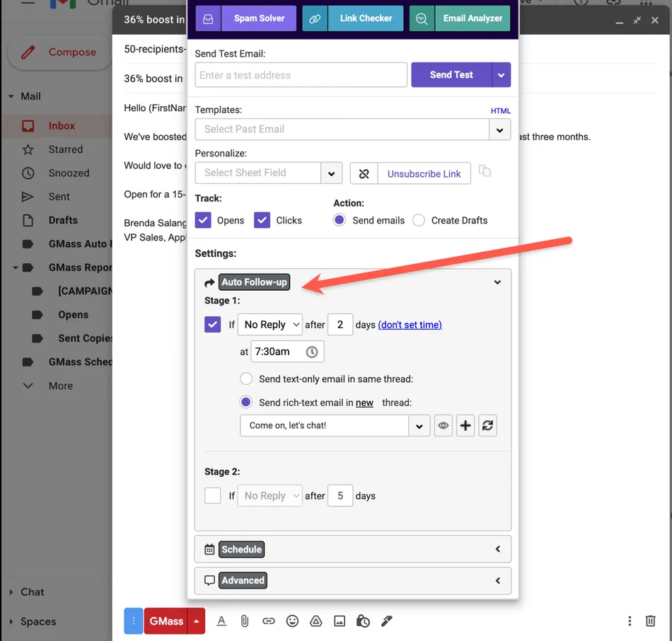672x641 pixels.
Task: Click the Schedule section label
Action: pos(241,549)
